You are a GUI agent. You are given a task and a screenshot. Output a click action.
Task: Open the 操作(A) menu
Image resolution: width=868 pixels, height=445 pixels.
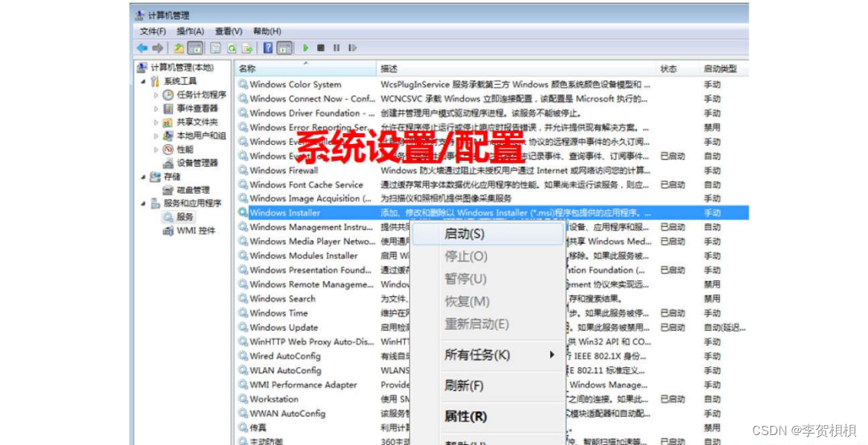point(191,31)
